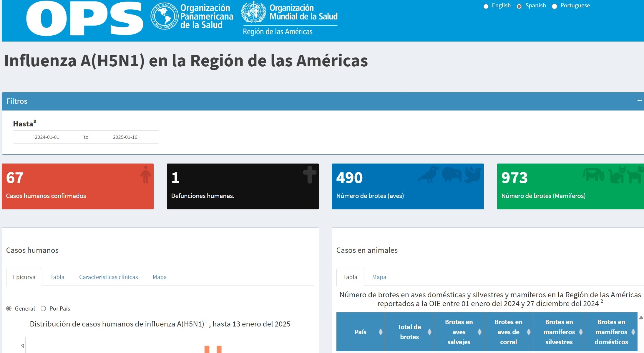Click the 490 Número de brotes (aves) card

pos(408,186)
